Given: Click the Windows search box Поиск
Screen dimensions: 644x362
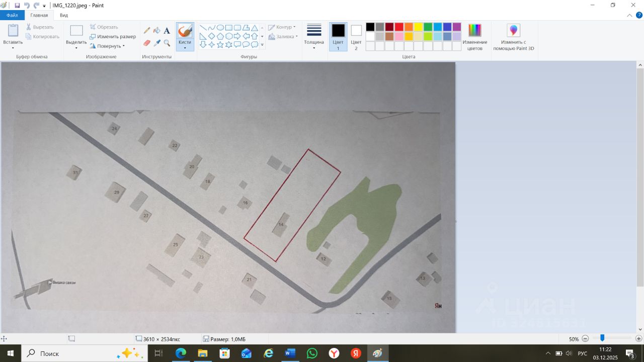Looking at the screenshot, I should pyautogui.click(x=85, y=353).
